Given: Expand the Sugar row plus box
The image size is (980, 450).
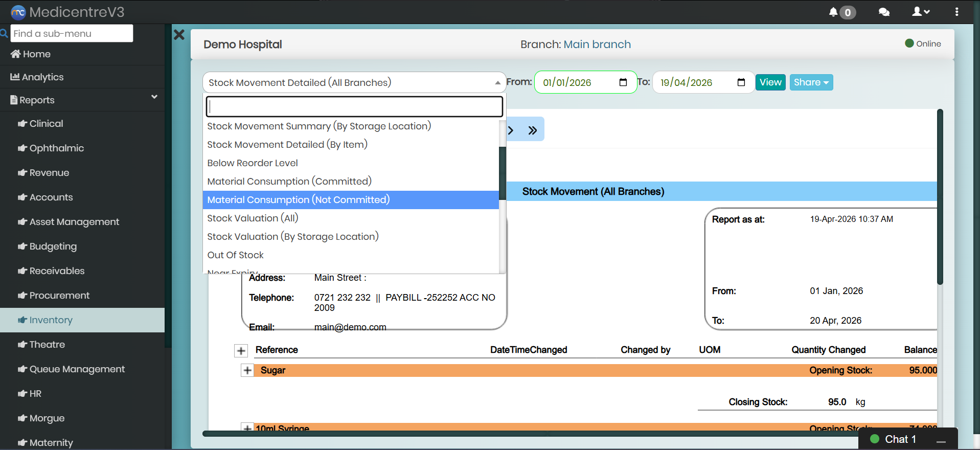Looking at the screenshot, I should click(247, 370).
